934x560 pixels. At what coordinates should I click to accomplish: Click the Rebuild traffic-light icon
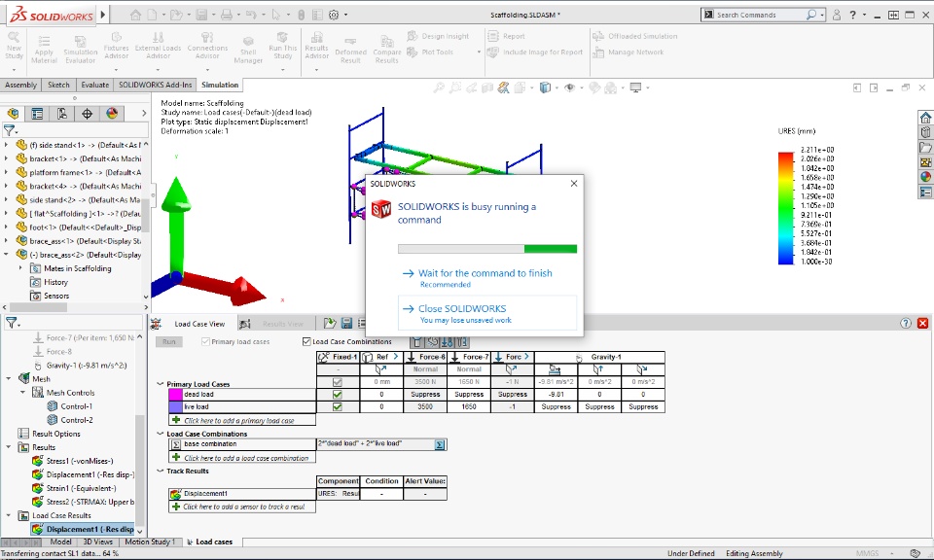tap(301, 15)
